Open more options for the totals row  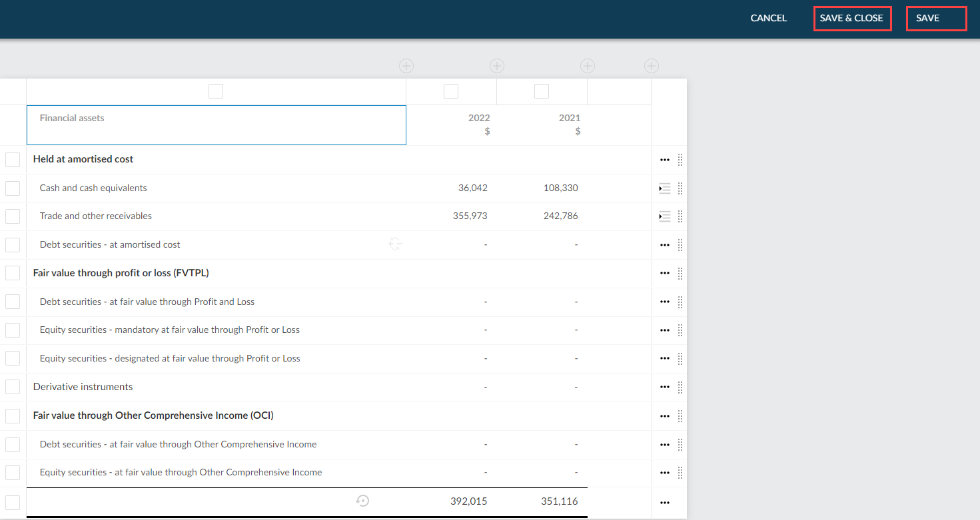pyautogui.click(x=664, y=503)
